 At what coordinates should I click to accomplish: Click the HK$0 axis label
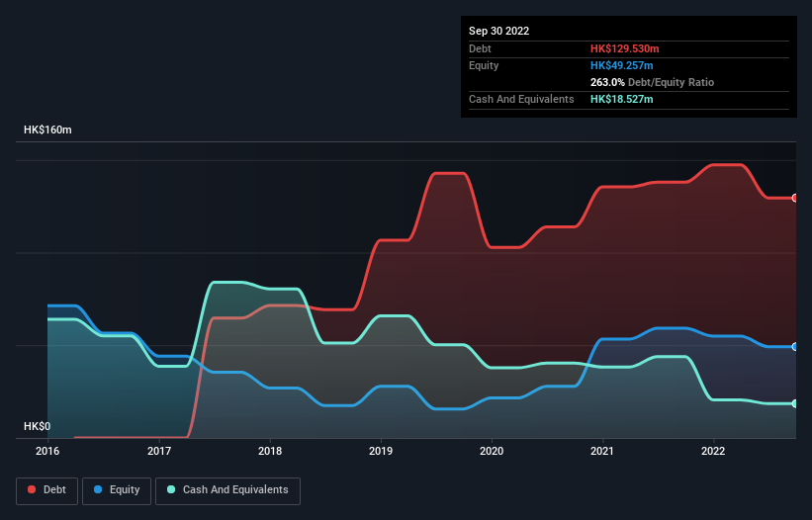(x=38, y=426)
